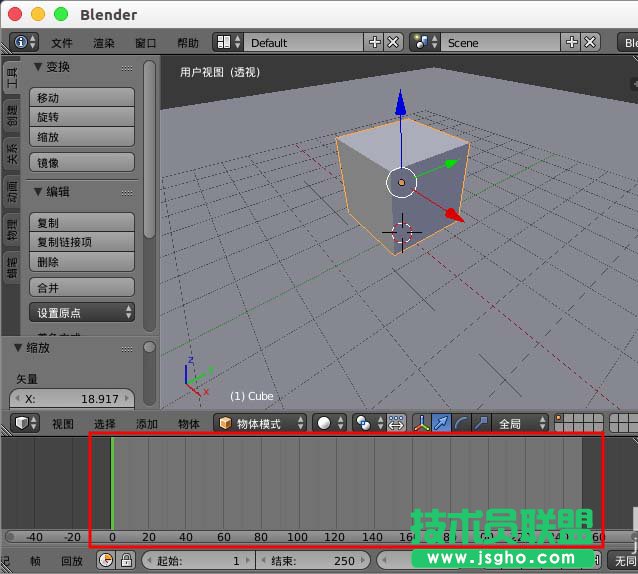Viewport: 638px width, 574px height.
Task: Toggle the 3D manipulator axes widget
Action: (421, 423)
